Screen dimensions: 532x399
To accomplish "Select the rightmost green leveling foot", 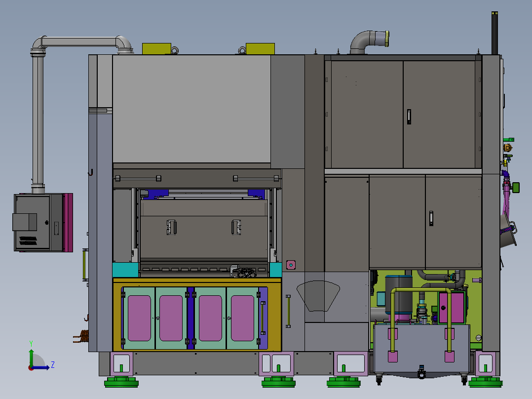I will tap(486, 382).
